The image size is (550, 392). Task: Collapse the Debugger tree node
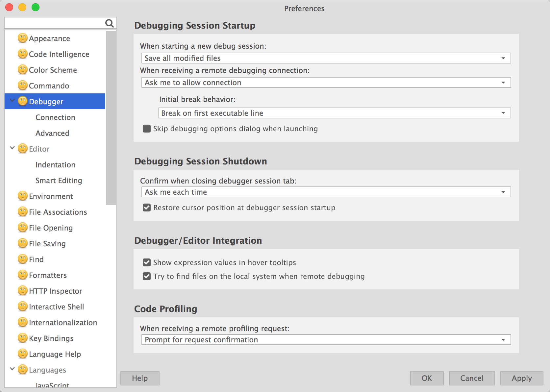pyautogui.click(x=12, y=101)
